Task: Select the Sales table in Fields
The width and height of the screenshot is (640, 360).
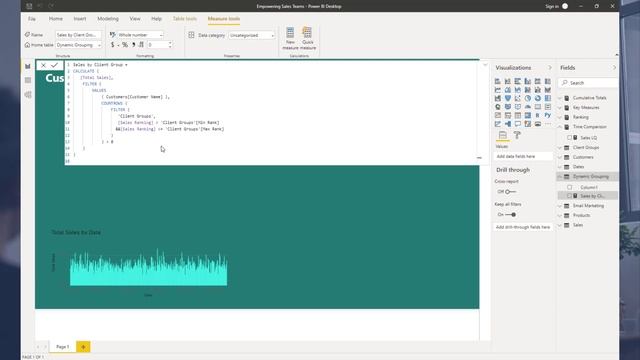Action: 578,225
